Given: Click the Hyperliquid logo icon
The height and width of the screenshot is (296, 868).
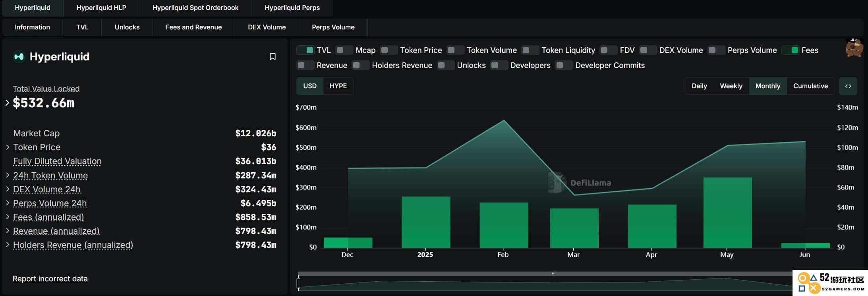Looking at the screenshot, I should [19, 57].
